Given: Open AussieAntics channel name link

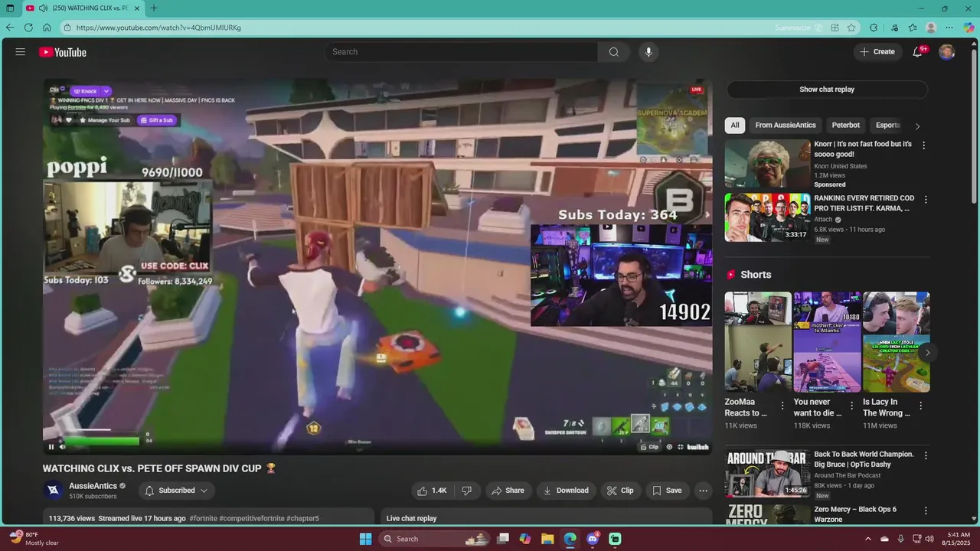Looking at the screenshot, I should coord(93,486).
